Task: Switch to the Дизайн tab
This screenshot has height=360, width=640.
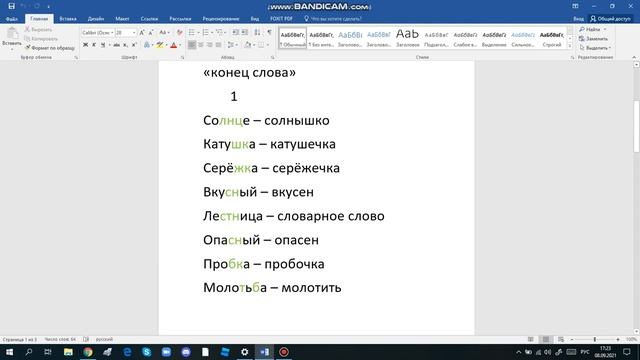Action: pyautogui.click(x=96, y=19)
